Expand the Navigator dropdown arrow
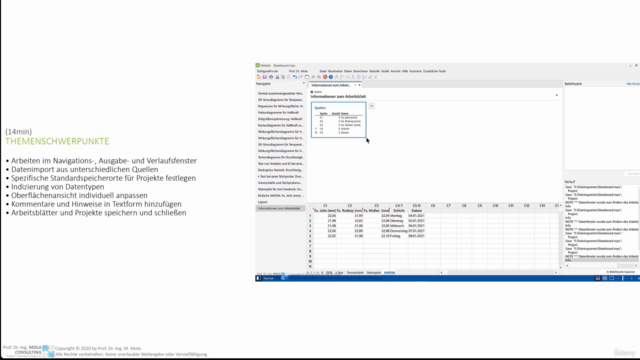The image size is (640, 360). pos(303,83)
